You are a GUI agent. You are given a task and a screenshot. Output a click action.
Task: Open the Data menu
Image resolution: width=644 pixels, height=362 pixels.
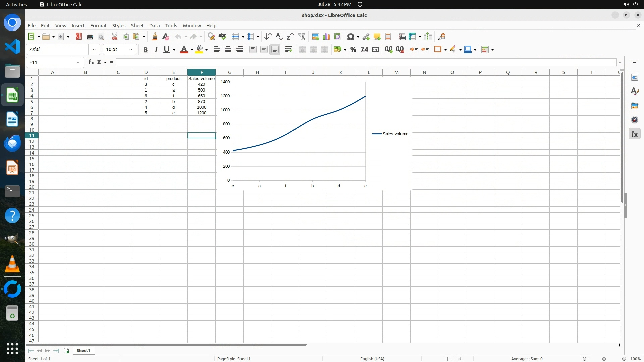tap(154, 26)
